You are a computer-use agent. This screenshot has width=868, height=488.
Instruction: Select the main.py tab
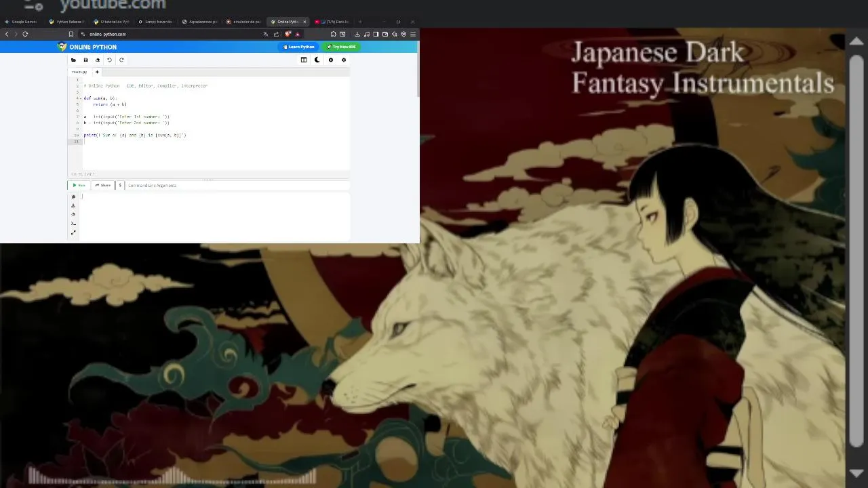(x=79, y=72)
